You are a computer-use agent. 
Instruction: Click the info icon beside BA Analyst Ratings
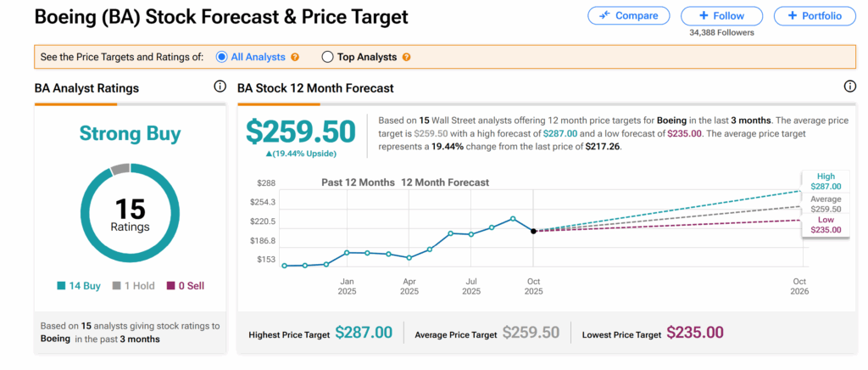(x=220, y=87)
